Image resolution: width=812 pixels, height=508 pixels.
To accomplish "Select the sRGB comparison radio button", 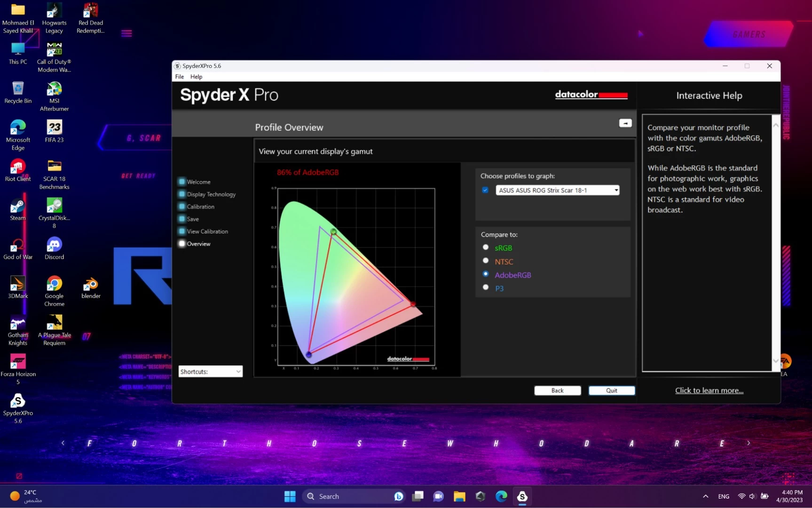I will click(486, 247).
